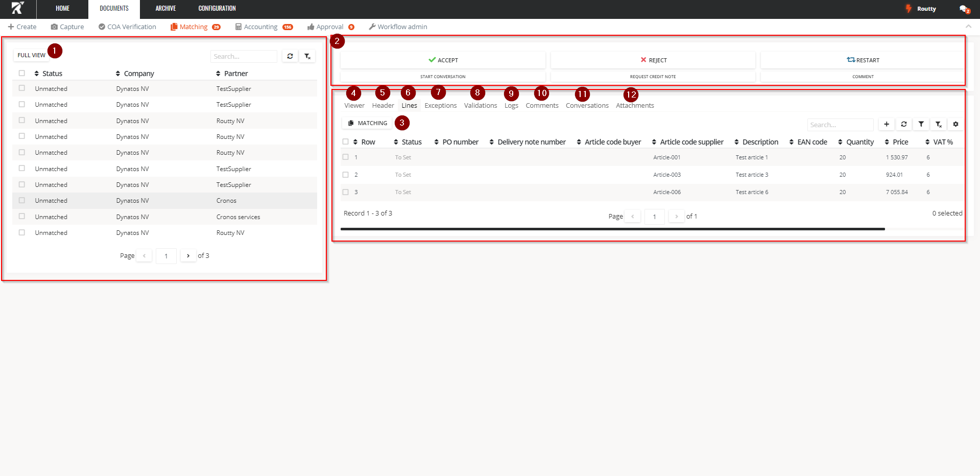Screen dimensions: 980x476
Task: Click the search field in lines panel
Action: click(840, 125)
